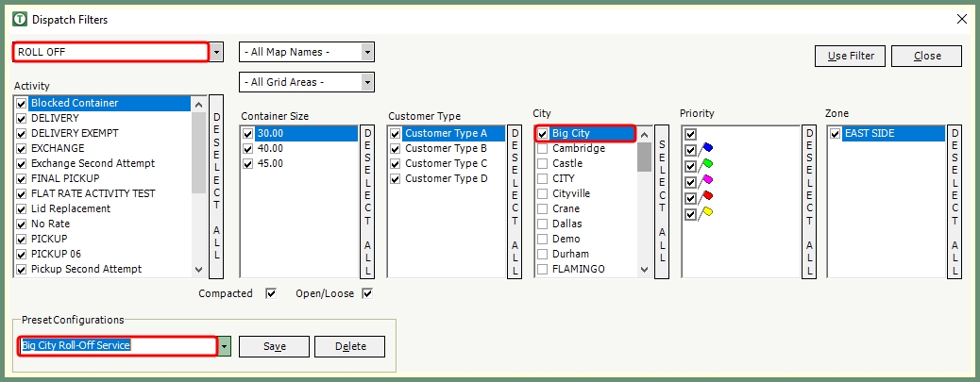The image size is (980, 382).
Task: Uncheck the DELIVERY activity checkbox
Action: pos(22,118)
